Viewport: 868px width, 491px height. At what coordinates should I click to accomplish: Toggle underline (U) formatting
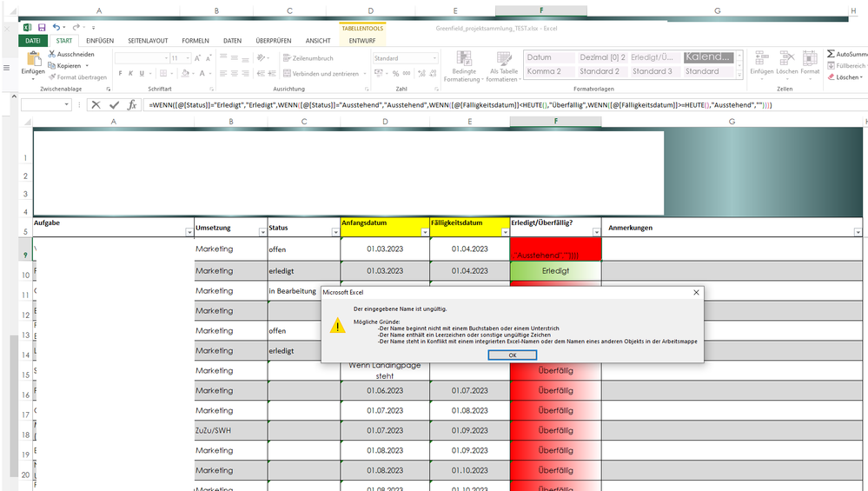click(x=142, y=73)
